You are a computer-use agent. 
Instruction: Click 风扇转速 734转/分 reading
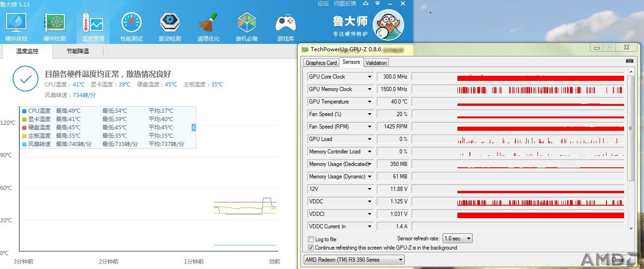point(70,95)
